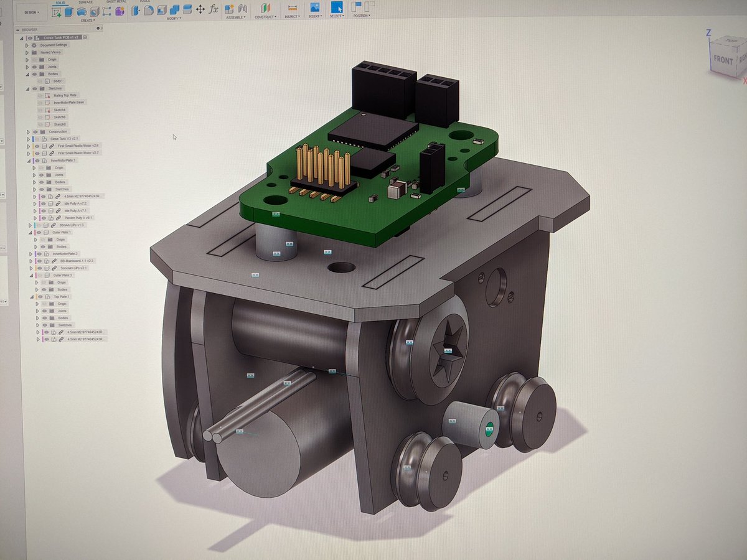This screenshot has height=560, width=747.
Task: Select the Sonosim LiPo v3:1 component
Action: [73, 268]
